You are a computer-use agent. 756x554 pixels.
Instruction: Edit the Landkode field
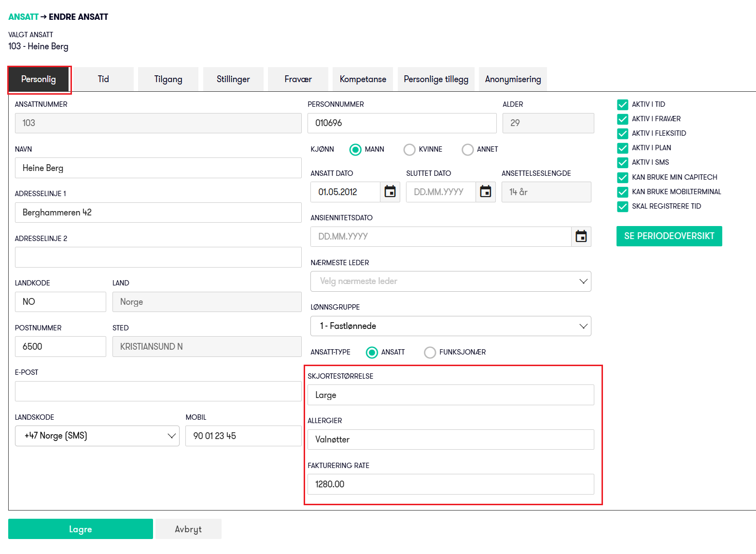click(x=60, y=302)
